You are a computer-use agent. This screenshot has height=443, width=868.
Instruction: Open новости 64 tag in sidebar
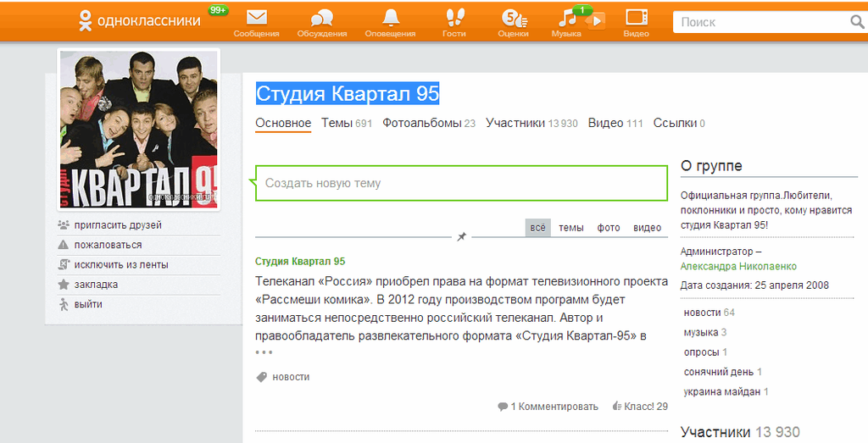[x=709, y=313]
